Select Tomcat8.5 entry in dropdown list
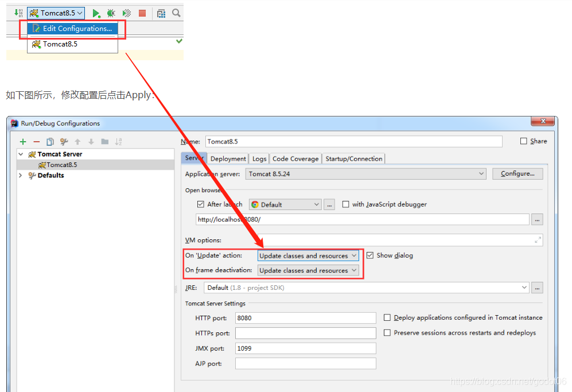The height and width of the screenshot is (392, 572). pyautogui.click(x=72, y=44)
